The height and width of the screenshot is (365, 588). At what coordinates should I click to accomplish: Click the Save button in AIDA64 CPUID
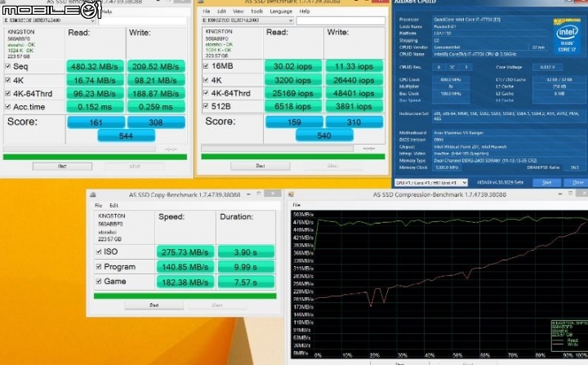point(546,182)
